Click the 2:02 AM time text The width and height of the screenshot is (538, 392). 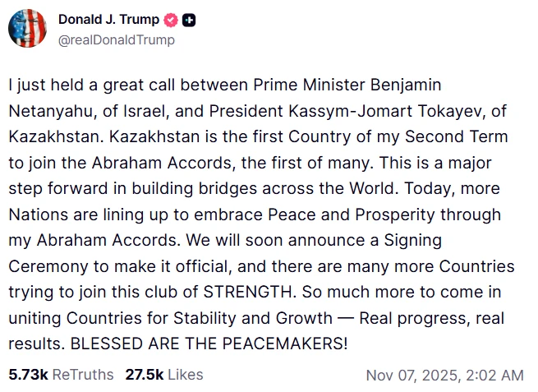494,376
